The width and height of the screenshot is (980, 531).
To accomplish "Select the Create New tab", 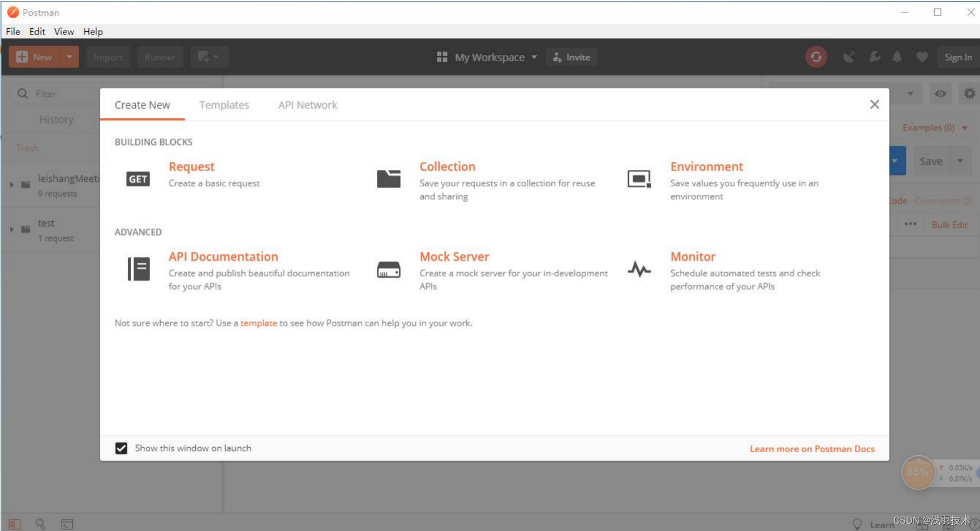I will click(x=143, y=105).
